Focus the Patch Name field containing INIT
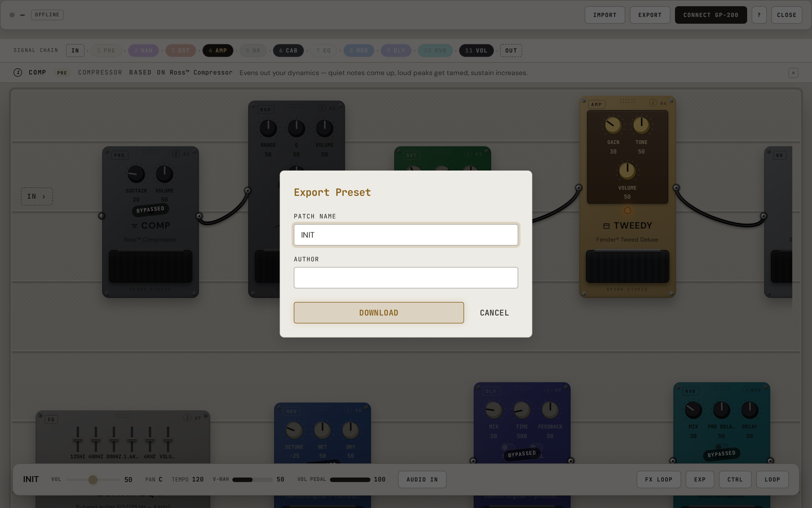Screen dimensions: 812x508 click(406, 235)
